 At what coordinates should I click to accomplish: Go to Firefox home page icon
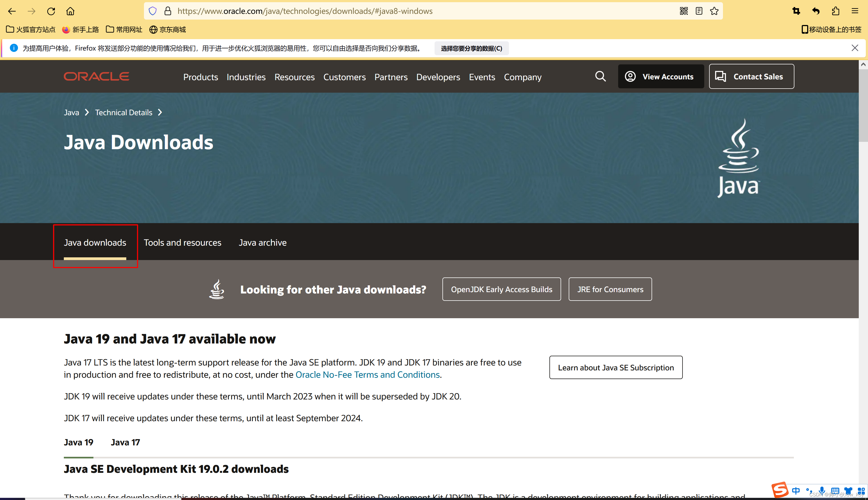[x=70, y=11]
